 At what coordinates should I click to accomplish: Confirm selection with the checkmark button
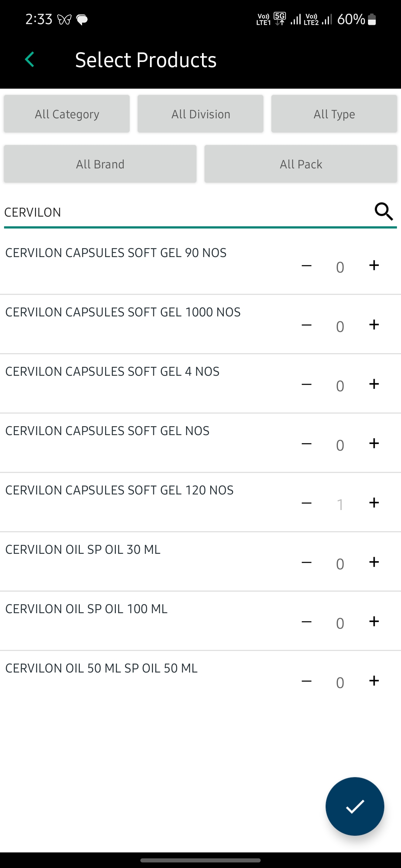point(355,806)
